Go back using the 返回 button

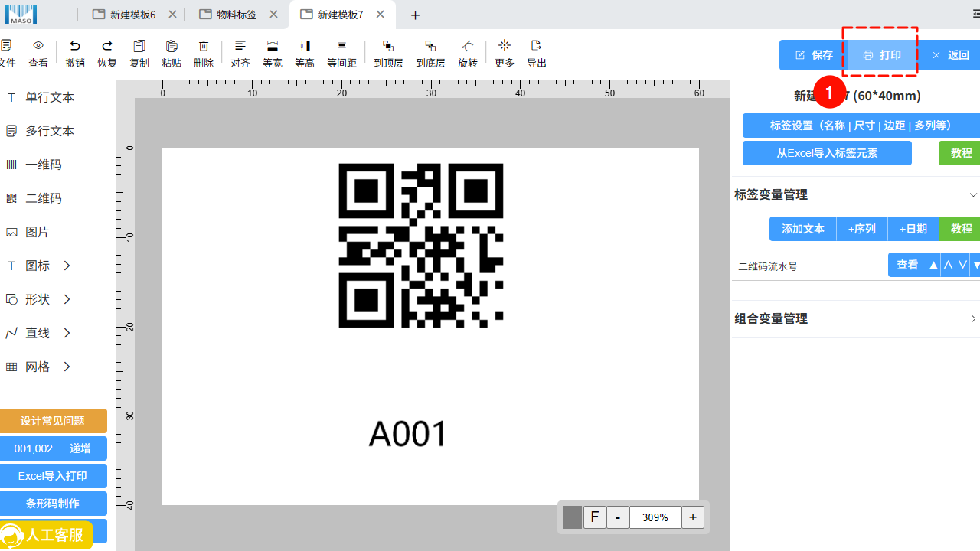pyautogui.click(x=950, y=55)
